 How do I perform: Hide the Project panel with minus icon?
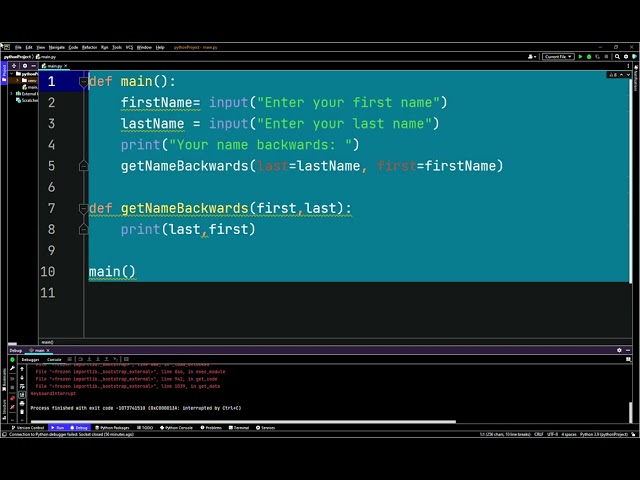pos(34,66)
